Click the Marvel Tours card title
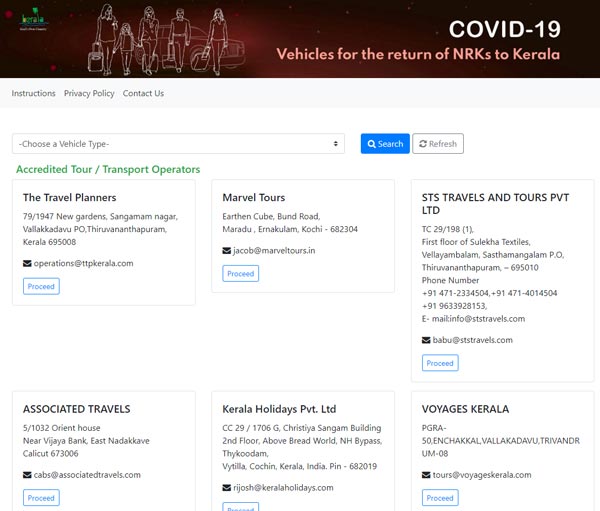The image size is (600, 511). pos(254,198)
